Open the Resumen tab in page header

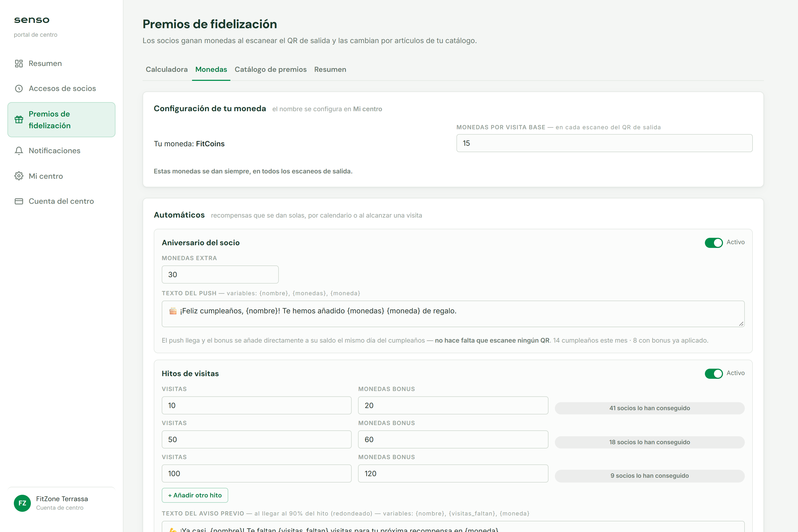[x=330, y=69]
